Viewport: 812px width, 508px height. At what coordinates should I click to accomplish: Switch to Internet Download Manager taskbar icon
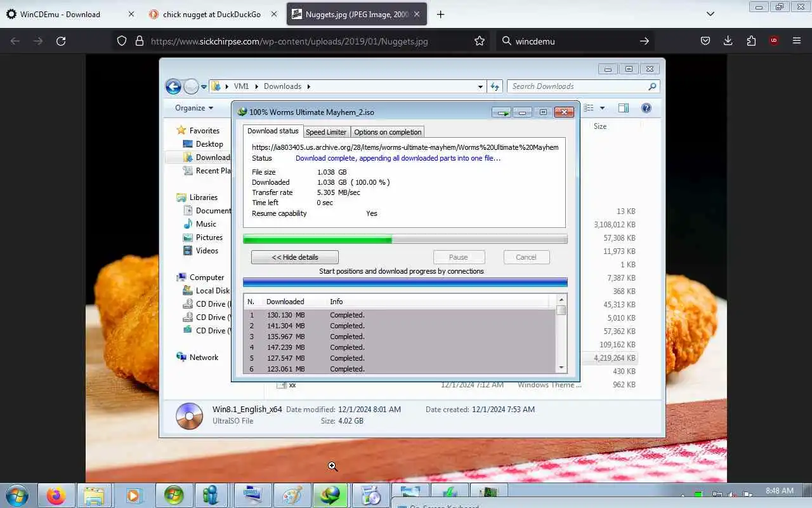[x=331, y=495]
